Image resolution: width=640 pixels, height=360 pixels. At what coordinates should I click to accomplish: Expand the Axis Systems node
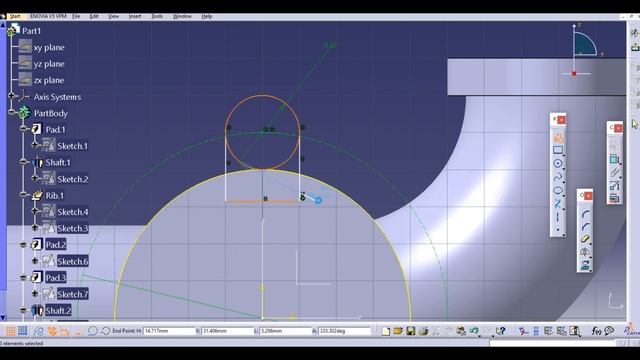click(11, 96)
